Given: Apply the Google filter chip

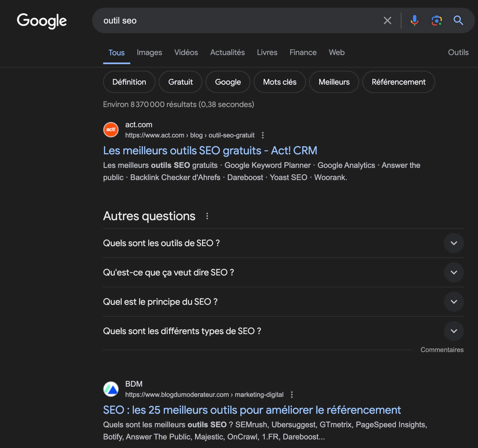Looking at the screenshot, I should [228, 82].
